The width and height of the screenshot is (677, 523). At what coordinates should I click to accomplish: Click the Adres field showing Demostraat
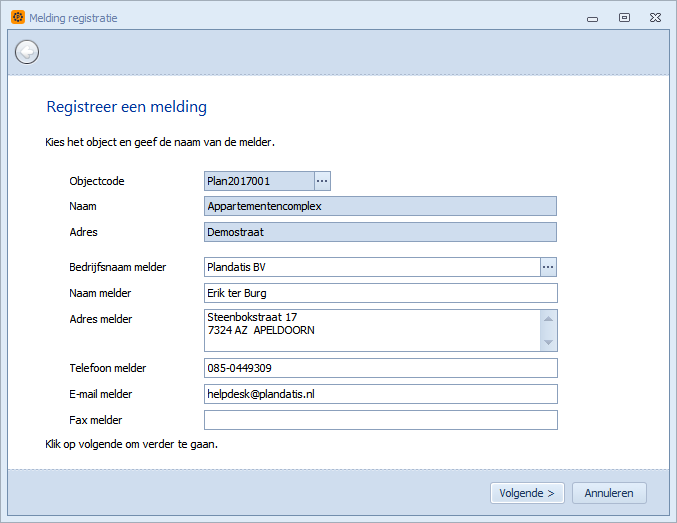click(x=380, y=232)
